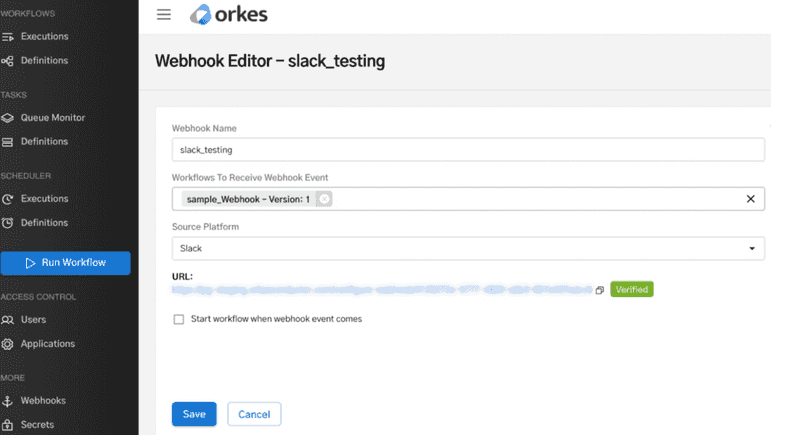Remove the sample_Webhook Version 1 chip
800x435 pixels.
click(x=324, y=199)
